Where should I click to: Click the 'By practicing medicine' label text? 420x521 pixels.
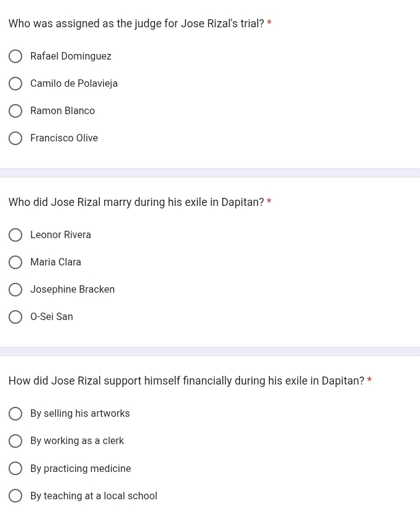tap(81, 469)
